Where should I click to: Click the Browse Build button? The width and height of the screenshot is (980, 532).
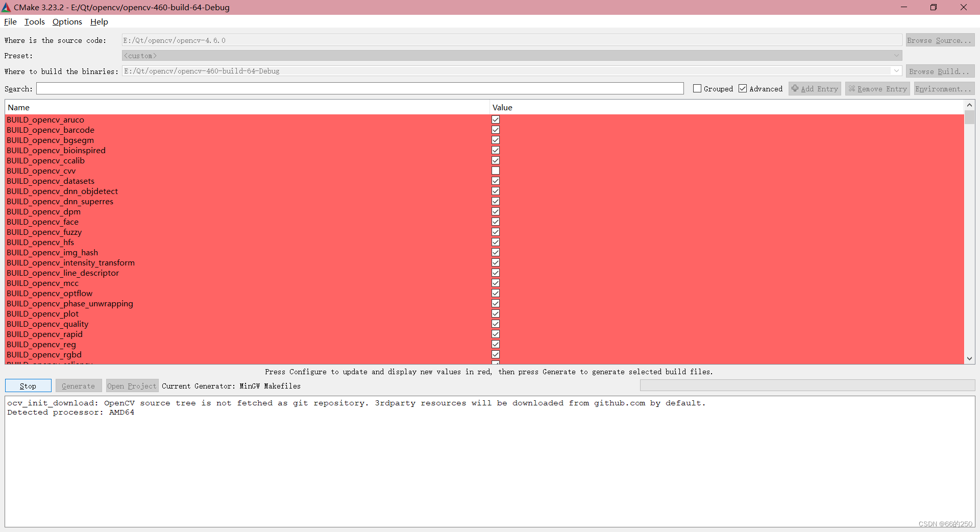(940, 71)
